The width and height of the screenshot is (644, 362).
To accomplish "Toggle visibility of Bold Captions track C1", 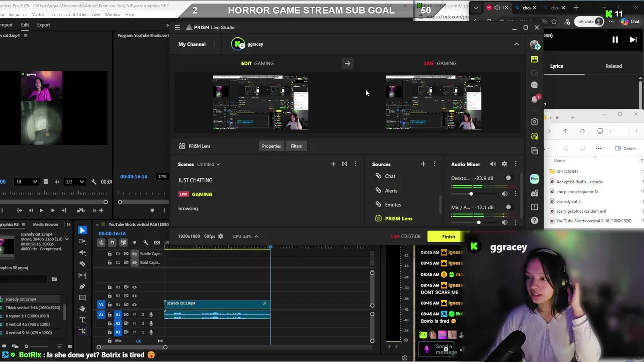I will pyautogui.click(x=134, y=262).
